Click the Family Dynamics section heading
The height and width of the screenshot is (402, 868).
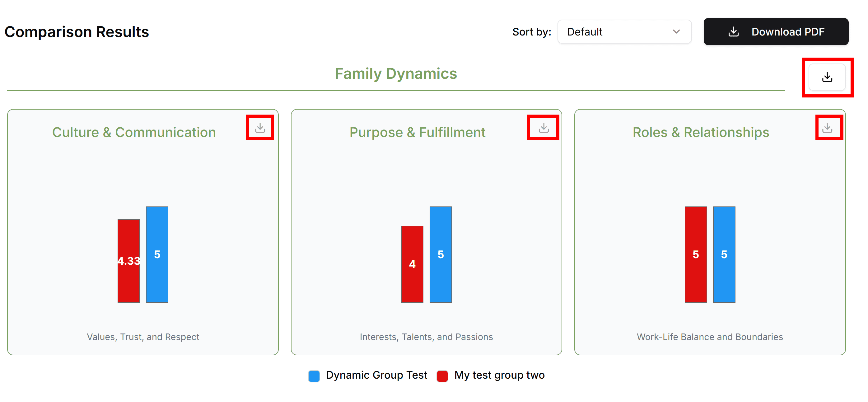click(x=396, y=73)
